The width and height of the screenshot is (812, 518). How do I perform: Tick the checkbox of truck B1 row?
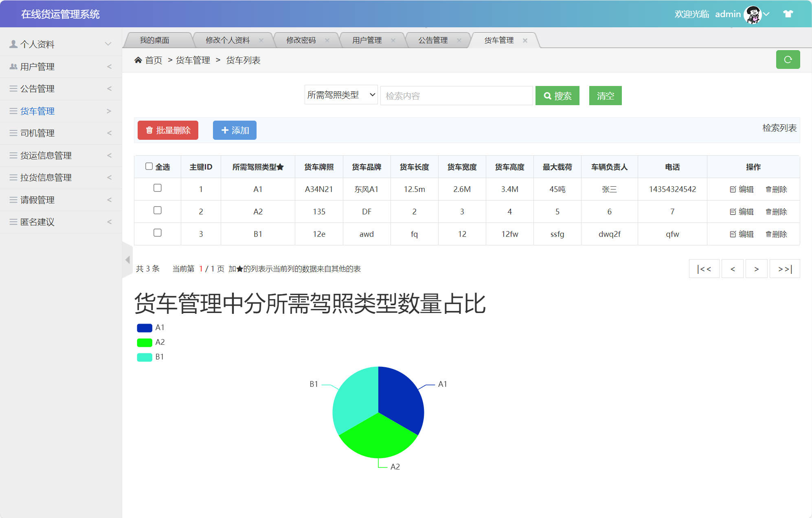pos(158,233)
